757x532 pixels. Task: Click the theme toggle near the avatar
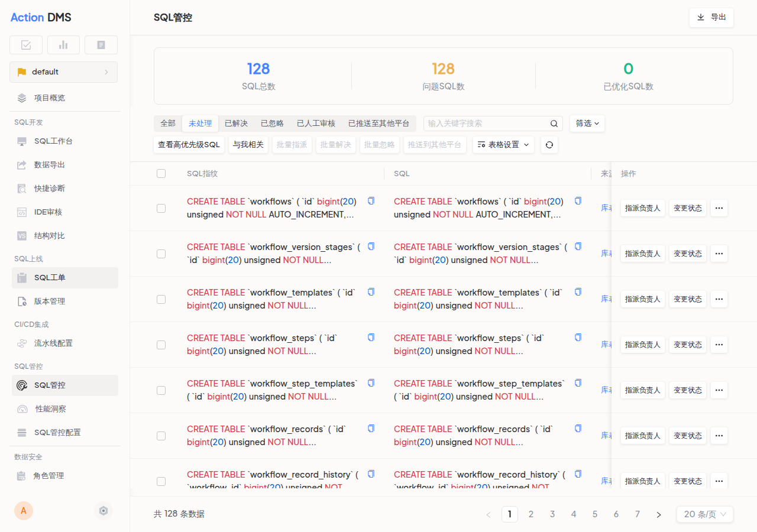pyautogui.click(x=103, y=510)
